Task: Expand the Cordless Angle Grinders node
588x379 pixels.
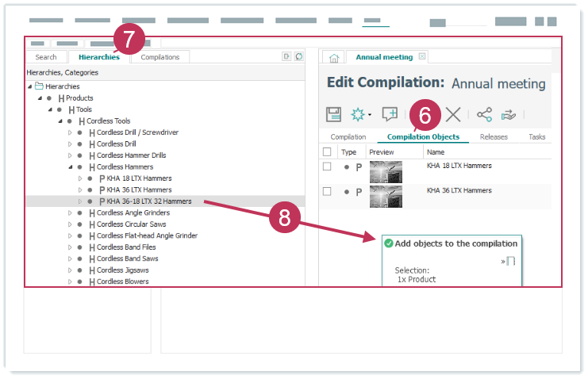Action: [x=70, y=213]
